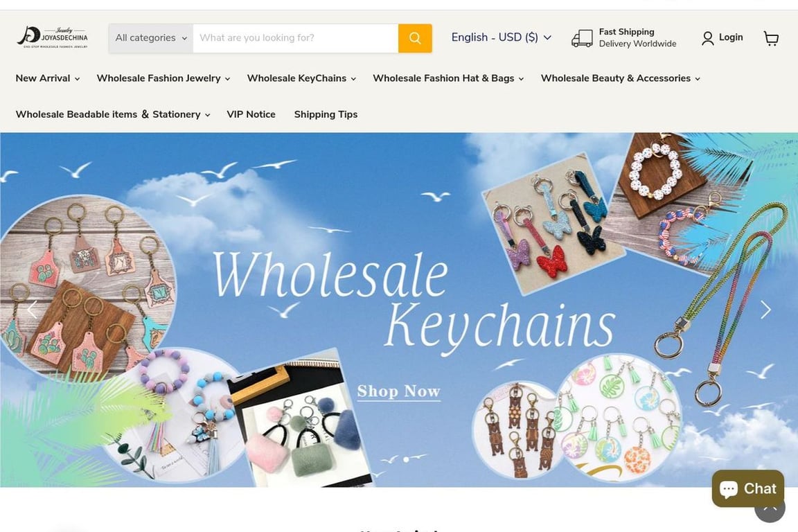Click the Login user icon
Viewport: 798px width, 532px height.
(707, 38)
